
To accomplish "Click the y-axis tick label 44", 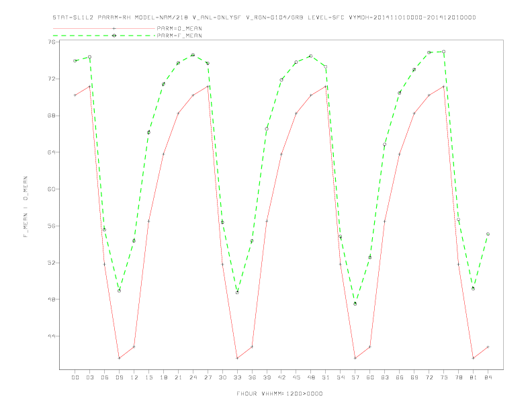I will pos(51,336).
